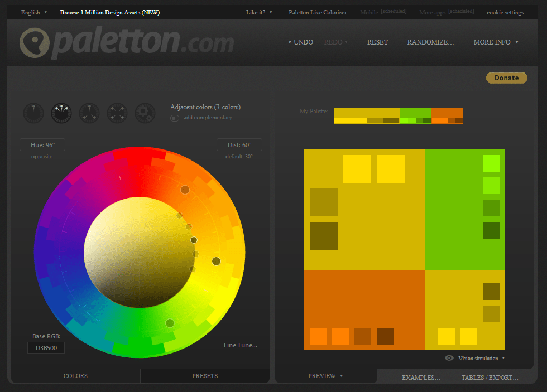Select the free-style gear scheme icon
The height and width of the screenshot is (392, 547).
(x=145, y=113)
